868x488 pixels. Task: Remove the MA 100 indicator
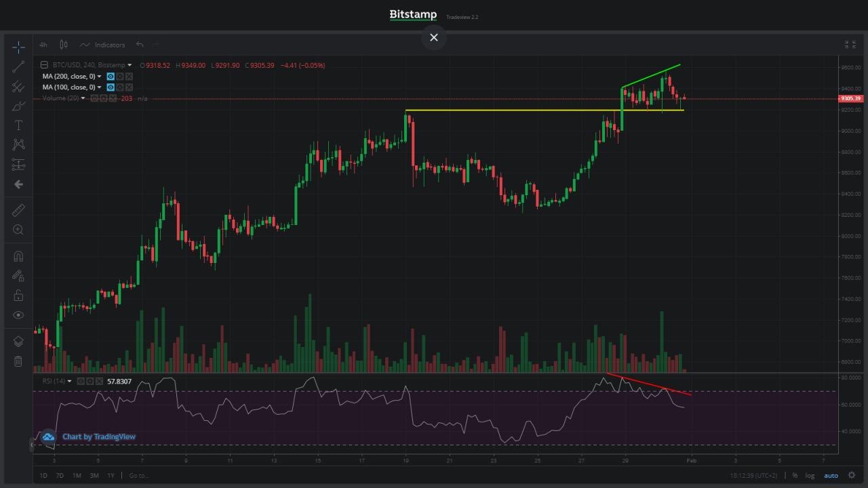click(129, 87)
